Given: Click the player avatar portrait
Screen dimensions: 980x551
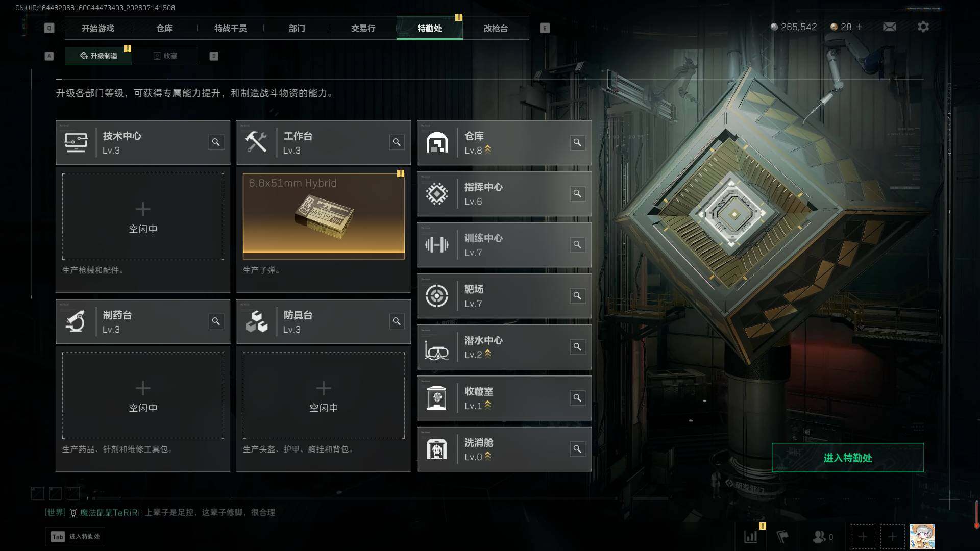Looking at the screenshot, I should (x=922, y=537).
